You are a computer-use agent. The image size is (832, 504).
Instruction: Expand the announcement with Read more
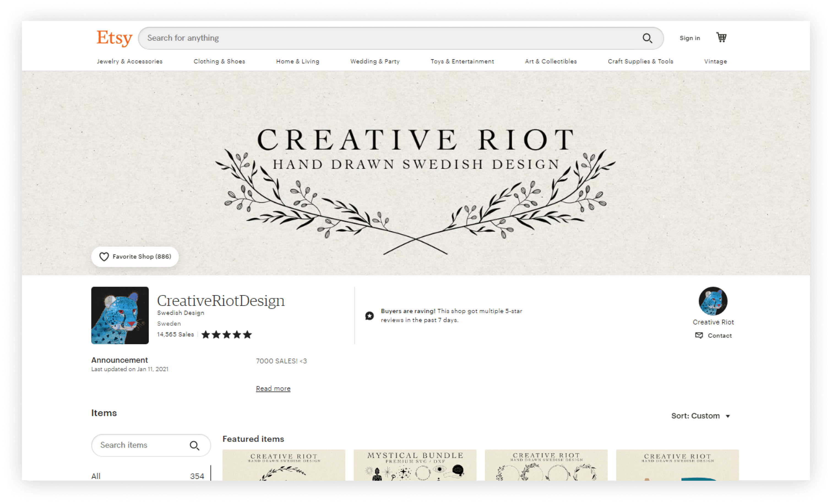273,388
